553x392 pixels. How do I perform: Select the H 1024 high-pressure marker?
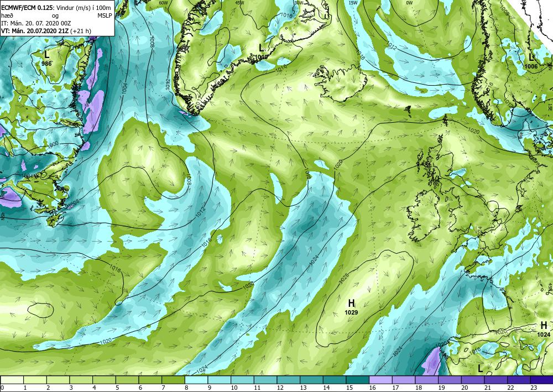(x=544, y=329)
